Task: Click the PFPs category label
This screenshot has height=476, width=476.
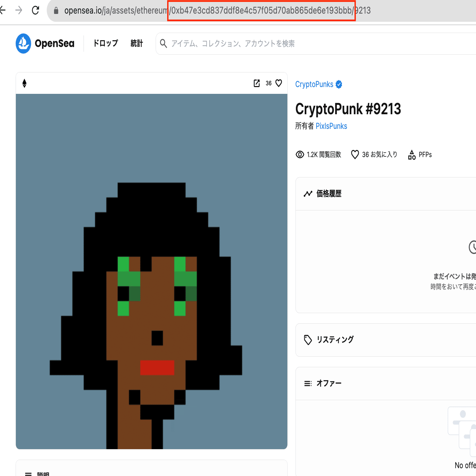Action: pos(425,155)
